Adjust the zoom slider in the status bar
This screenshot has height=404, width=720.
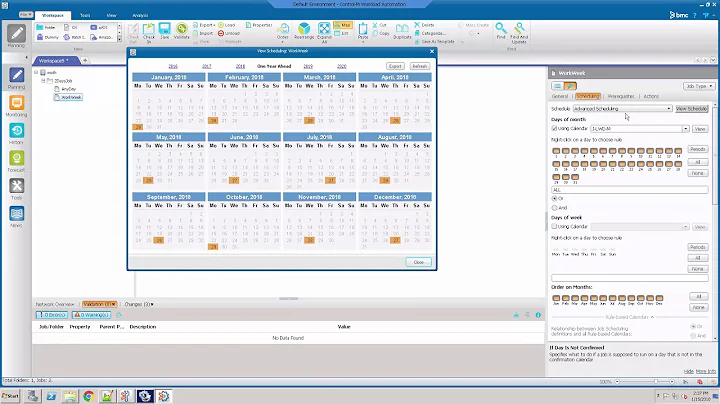point(656,382)
